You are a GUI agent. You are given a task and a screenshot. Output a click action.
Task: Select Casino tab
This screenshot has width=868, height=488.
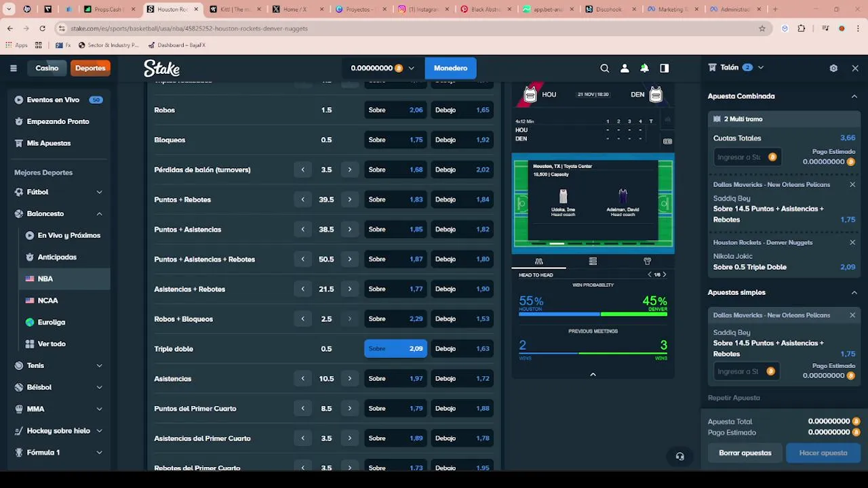click(x=47, y=68)
